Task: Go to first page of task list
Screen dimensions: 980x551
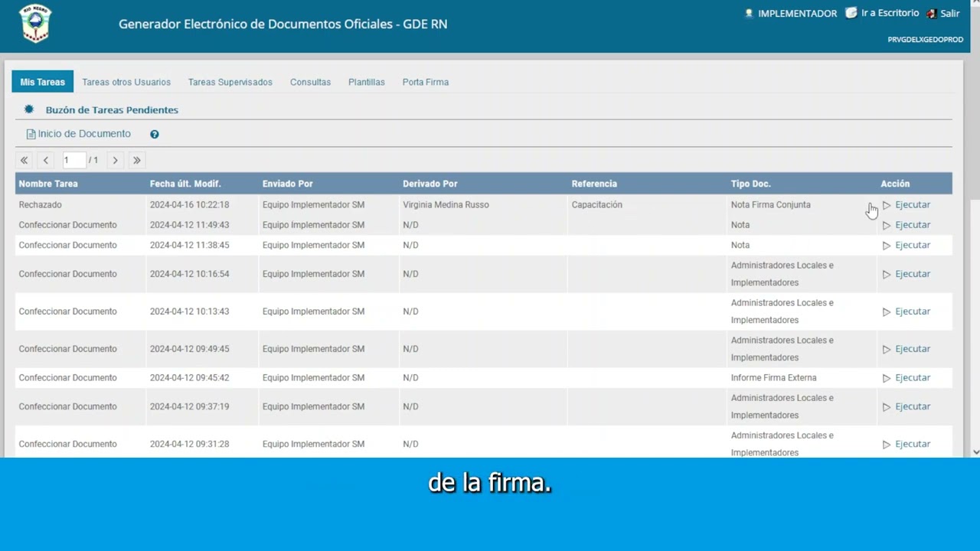Action: click(24, 160)
